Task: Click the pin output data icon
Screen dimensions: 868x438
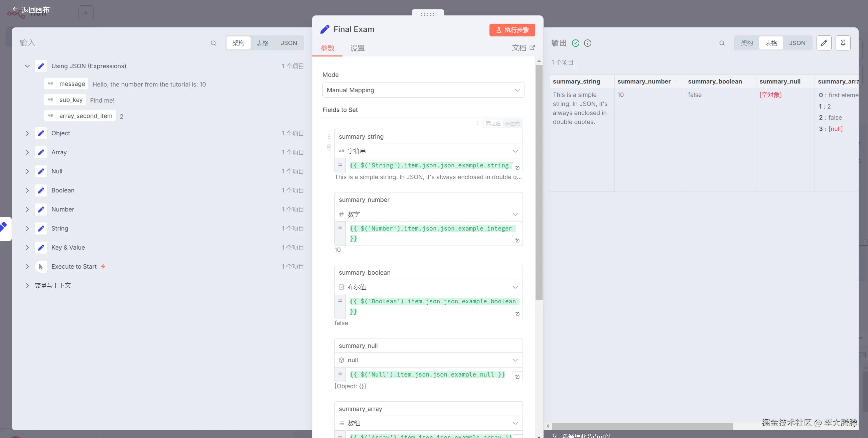Action: point(843,43)
